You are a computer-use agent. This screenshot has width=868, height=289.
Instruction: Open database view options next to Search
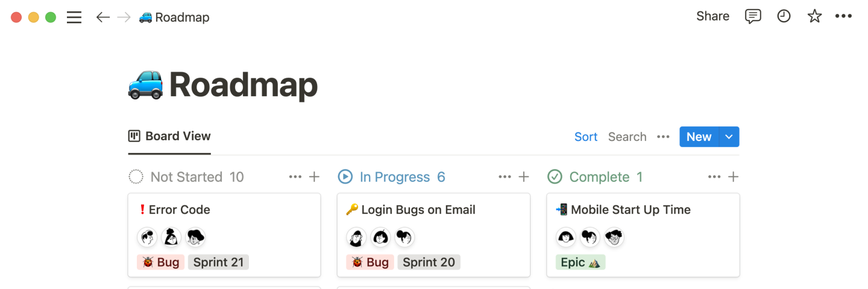click(663, 137)
